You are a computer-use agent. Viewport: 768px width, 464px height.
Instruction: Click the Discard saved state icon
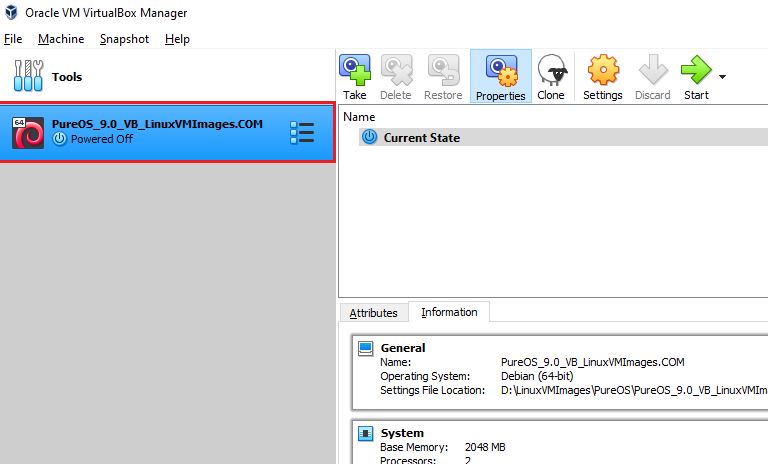653,70
